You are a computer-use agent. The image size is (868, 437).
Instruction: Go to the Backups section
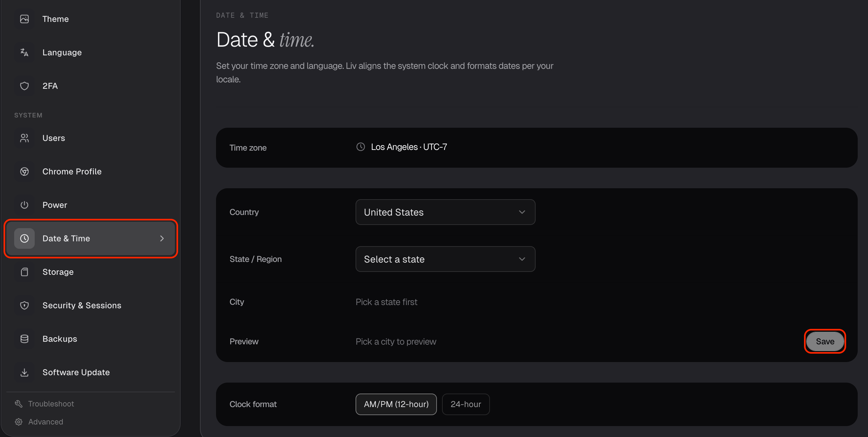coord(90,339)
